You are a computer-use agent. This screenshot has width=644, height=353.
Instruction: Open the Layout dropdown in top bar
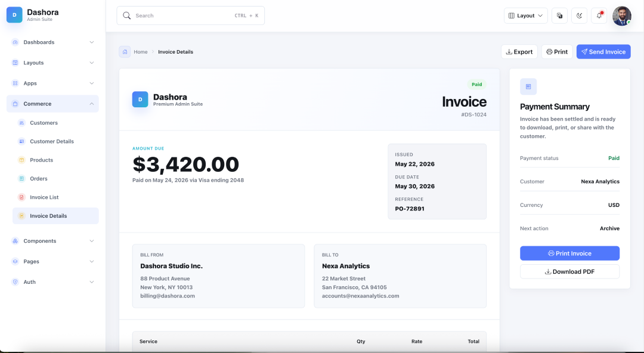pyautogui.click(x=526, y=16)
